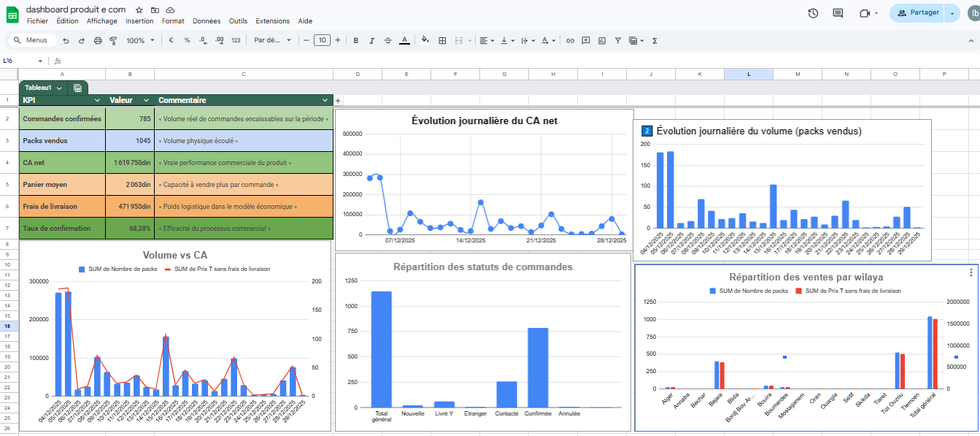The height and width of the screenshot is (436, 980).
Task: Open the Insertion menu
Action: coord(139,21)
